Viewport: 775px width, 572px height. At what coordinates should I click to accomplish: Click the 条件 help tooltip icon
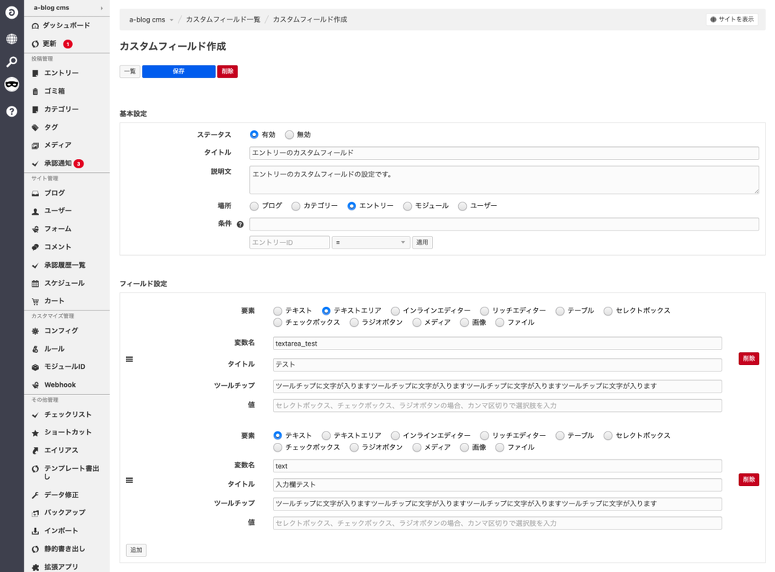240,224
